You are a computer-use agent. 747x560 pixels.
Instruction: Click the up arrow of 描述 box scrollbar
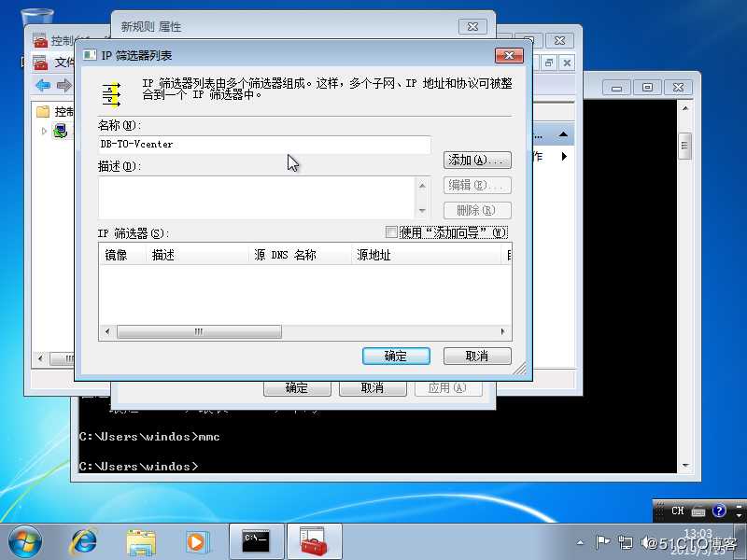(x=422, y=185)
